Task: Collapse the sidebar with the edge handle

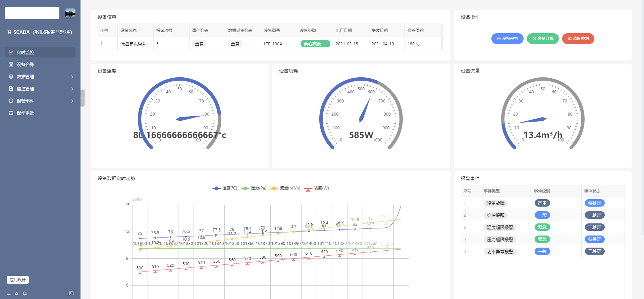Action: point(82,98)
